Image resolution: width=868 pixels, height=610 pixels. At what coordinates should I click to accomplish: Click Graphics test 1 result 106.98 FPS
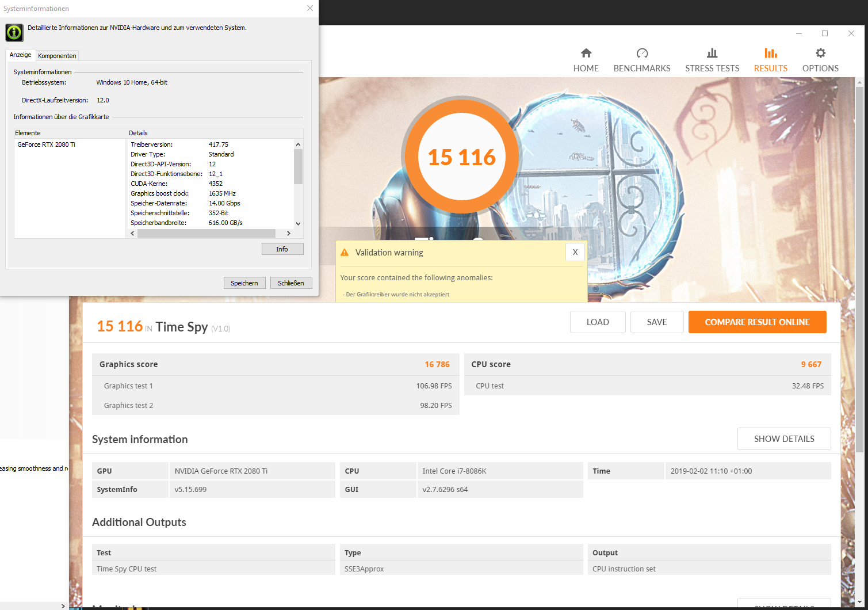(434, 386)
